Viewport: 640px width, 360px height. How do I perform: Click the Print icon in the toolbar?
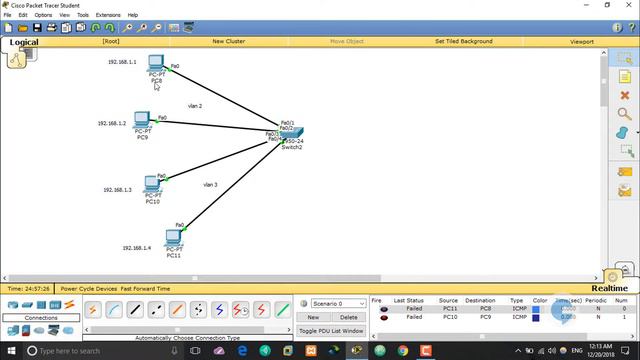pos(51,28)
